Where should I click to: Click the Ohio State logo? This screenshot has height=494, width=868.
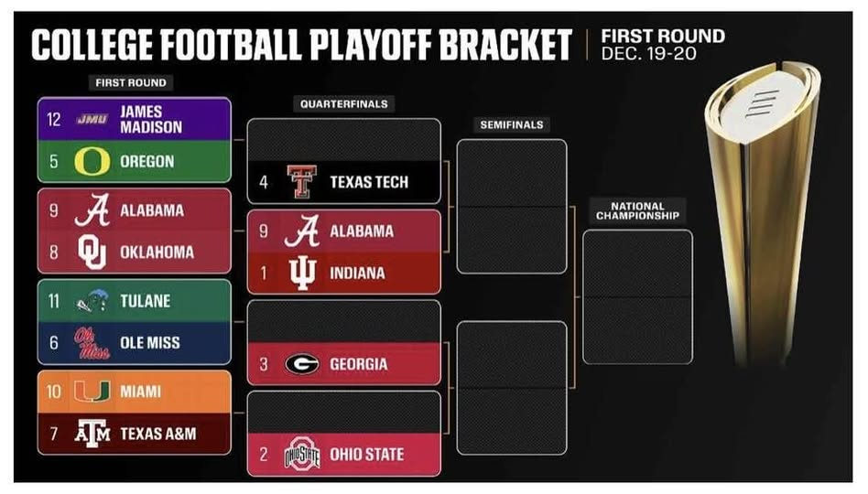301,455
